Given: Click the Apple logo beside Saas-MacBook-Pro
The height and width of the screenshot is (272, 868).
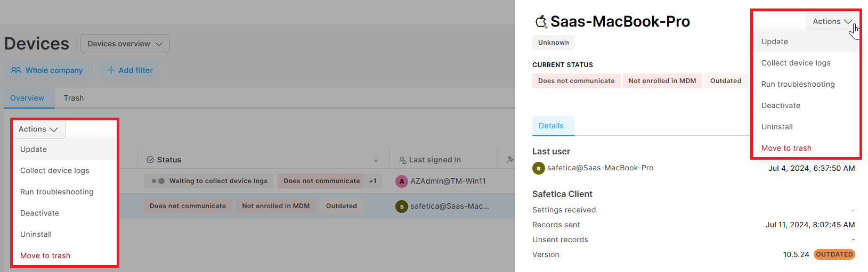Looking at the screenshot, I should pos(541,21).
